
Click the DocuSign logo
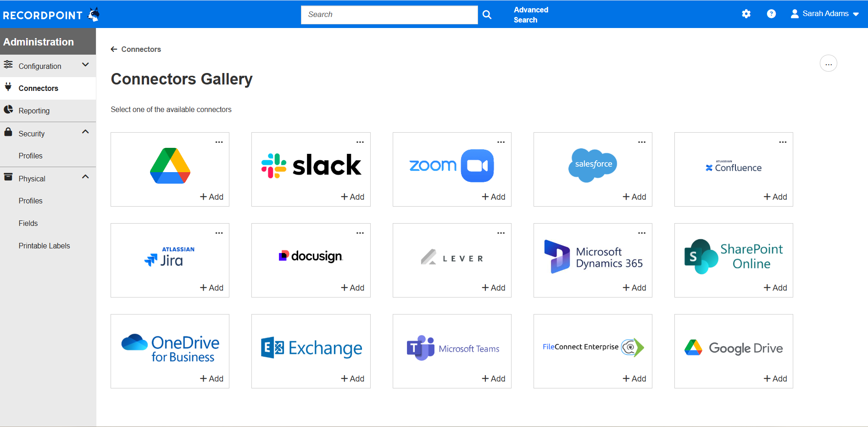click(311, 256)
